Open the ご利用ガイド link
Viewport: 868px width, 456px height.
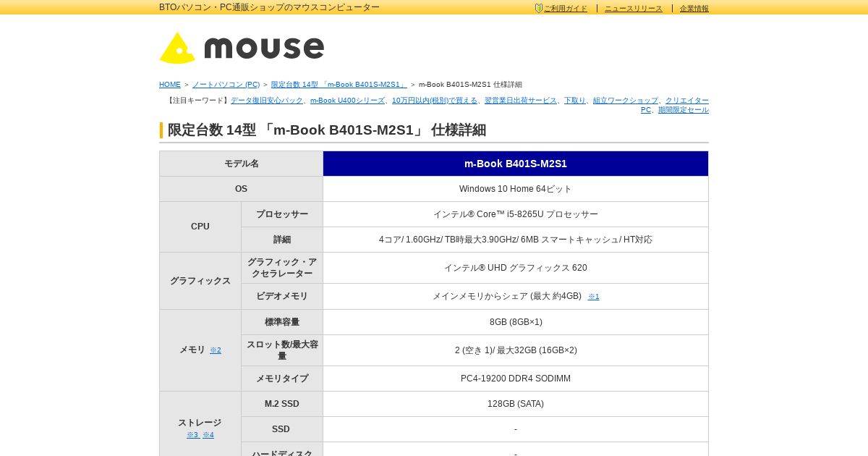pos(566,9)
